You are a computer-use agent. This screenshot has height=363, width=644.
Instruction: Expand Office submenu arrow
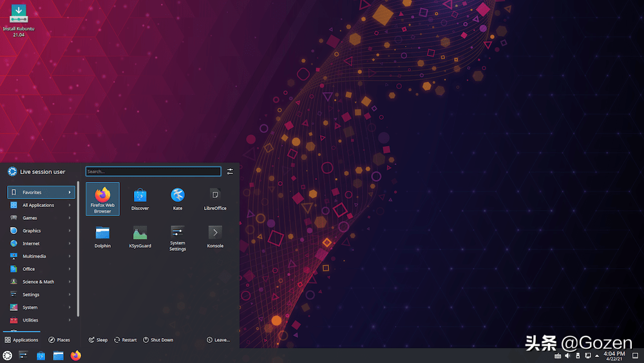[x=70, y=269]
